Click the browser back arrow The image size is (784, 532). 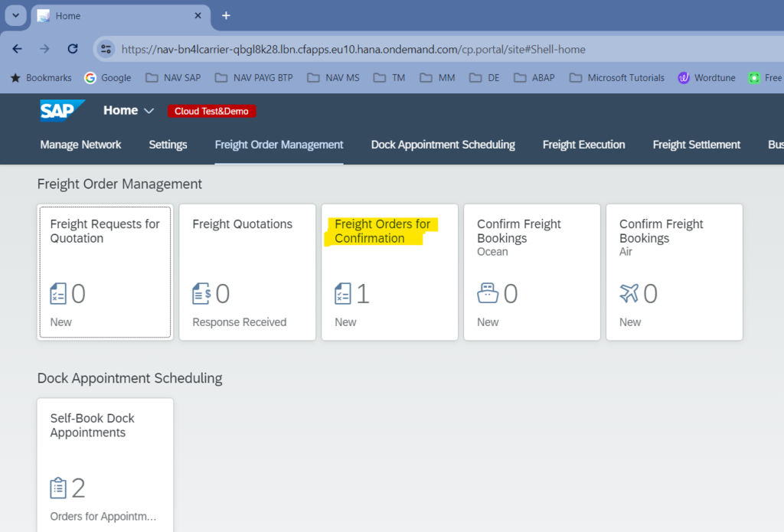tap(18, 49)
